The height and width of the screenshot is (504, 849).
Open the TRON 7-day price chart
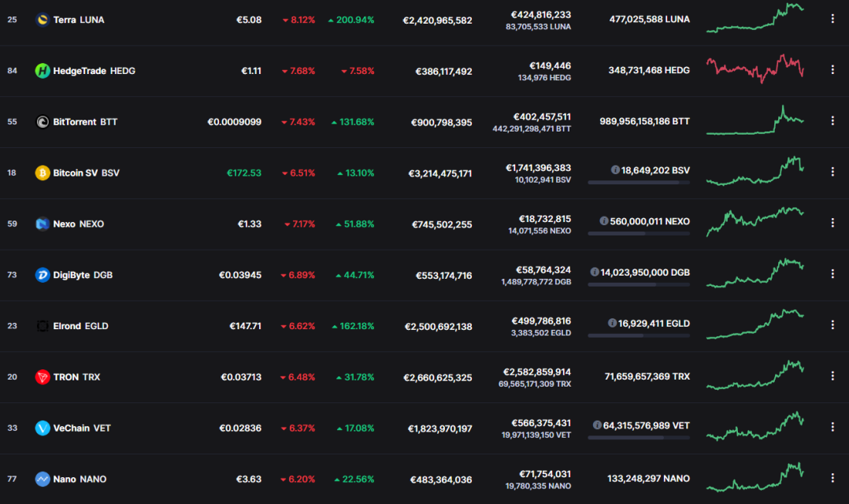pos(755,375)
